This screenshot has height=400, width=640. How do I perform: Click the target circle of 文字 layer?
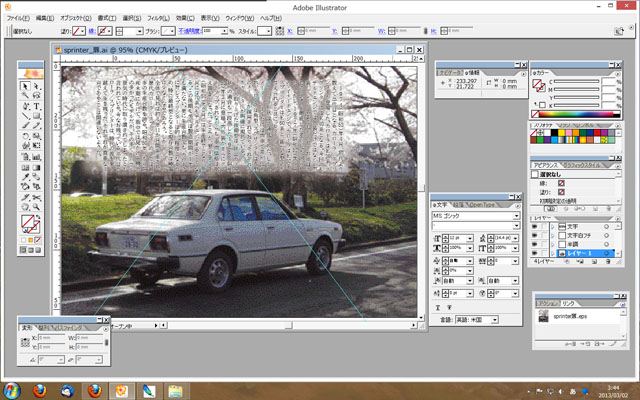point(607,227)
